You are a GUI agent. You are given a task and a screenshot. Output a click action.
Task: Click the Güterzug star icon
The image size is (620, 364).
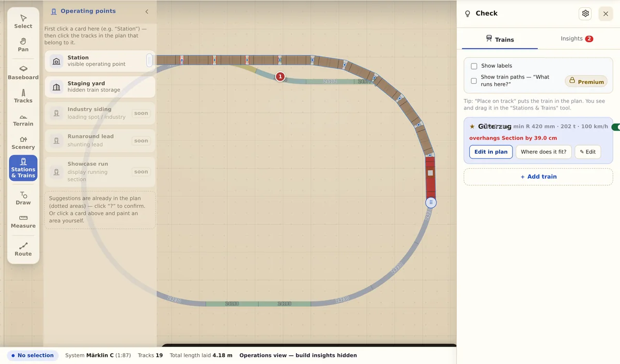pos(472,126)
